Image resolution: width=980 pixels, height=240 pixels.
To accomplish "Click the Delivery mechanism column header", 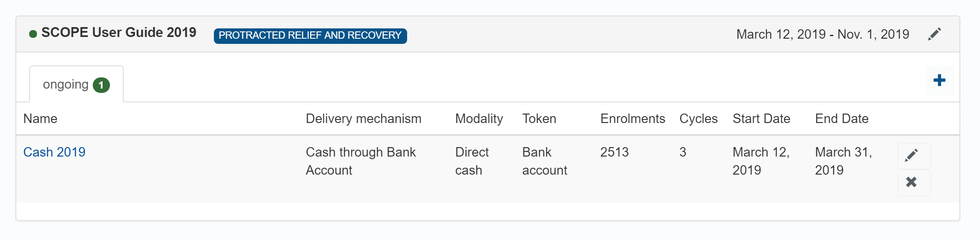I will [x=363, y=119].
